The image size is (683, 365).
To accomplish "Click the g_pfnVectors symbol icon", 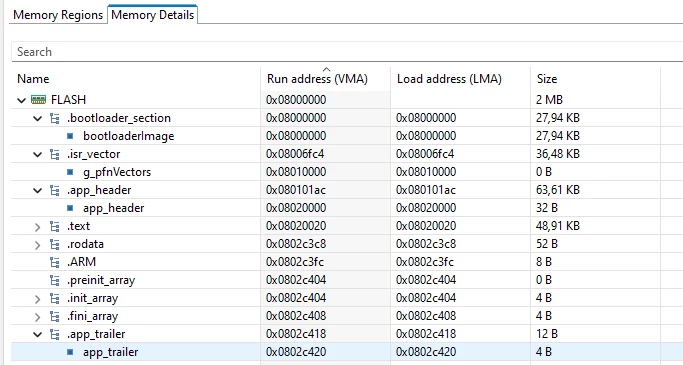I will [x=70, y=172].
